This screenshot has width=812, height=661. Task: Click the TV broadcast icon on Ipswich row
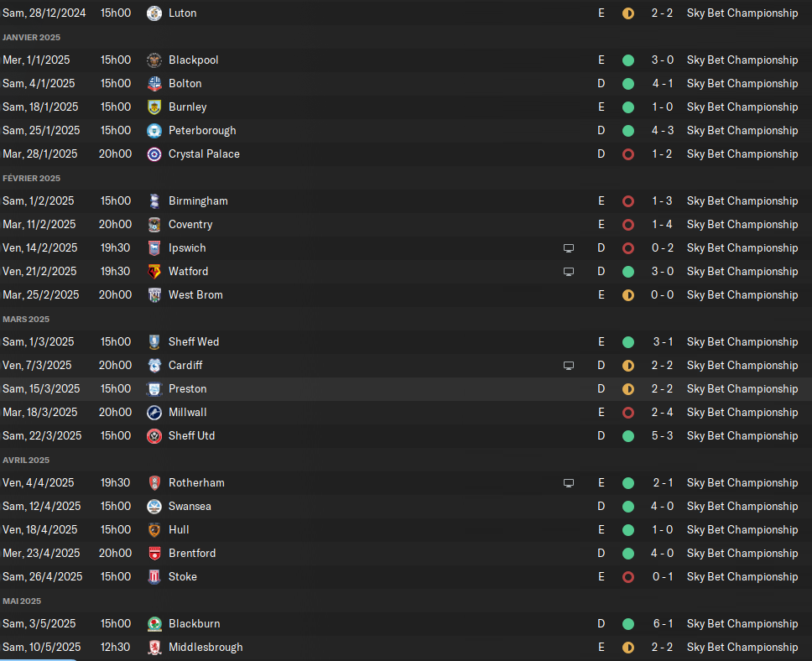point(569,248)
